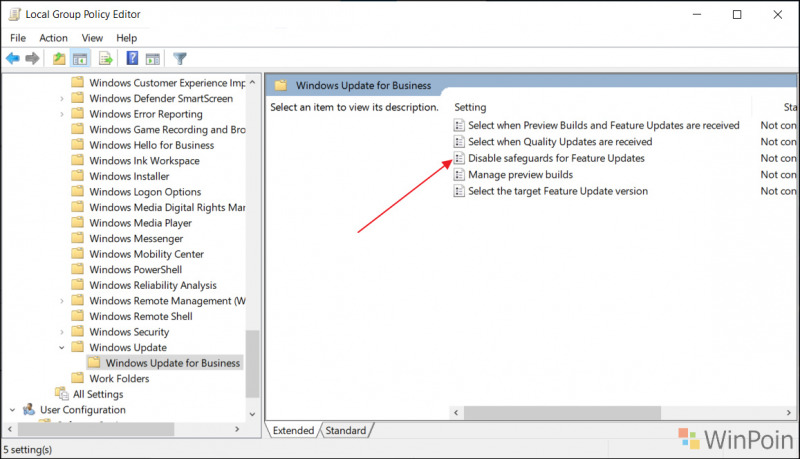Click policy icon for Select when Quality Updates
Viewport: 800px width, 459px height.
pyautogui.click(x=459, y=141)
